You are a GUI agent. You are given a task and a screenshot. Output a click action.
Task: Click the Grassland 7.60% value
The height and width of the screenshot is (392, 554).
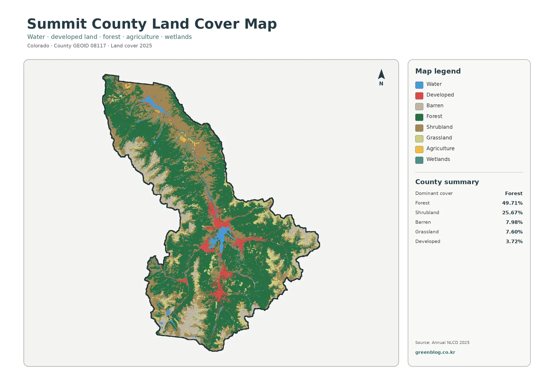(514, 232)
